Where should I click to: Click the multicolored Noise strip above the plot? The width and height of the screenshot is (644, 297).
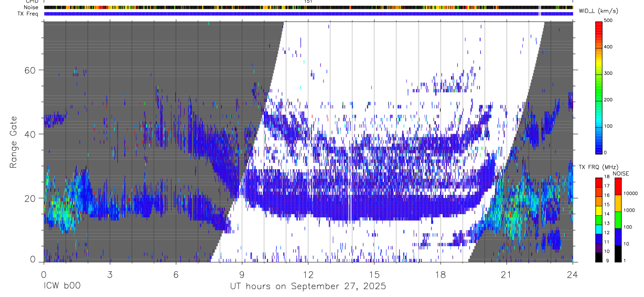[308, 7]
